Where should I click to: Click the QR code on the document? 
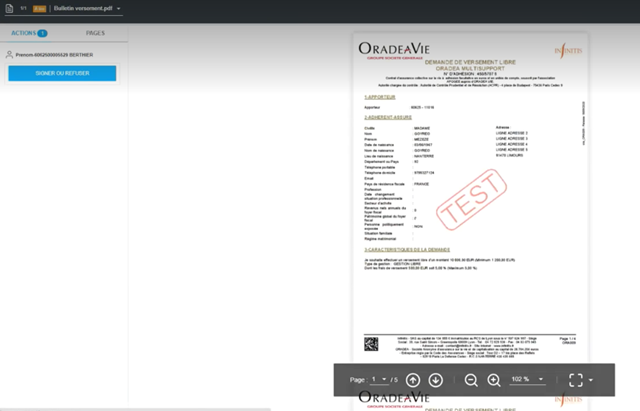(x=369, y=343)
